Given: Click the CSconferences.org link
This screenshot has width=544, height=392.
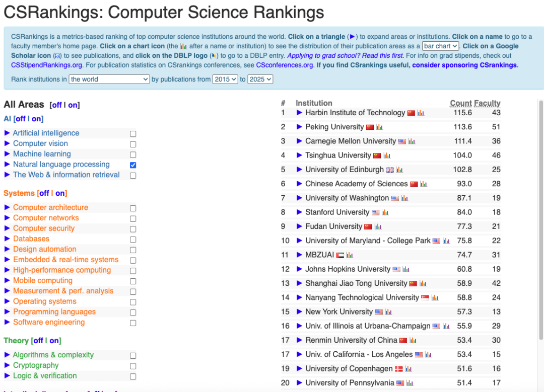Looking at the screenshot, I should click(x=285, y=65).
